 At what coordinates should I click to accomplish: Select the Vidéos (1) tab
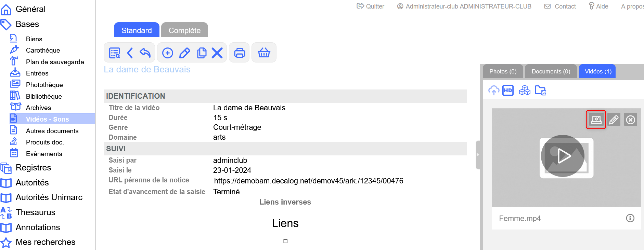tap(598, 71)
